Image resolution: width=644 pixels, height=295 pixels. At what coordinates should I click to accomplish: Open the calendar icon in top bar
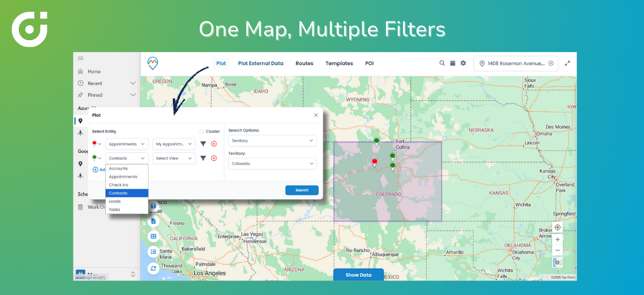pyautogui.click(x=452, y=63)
